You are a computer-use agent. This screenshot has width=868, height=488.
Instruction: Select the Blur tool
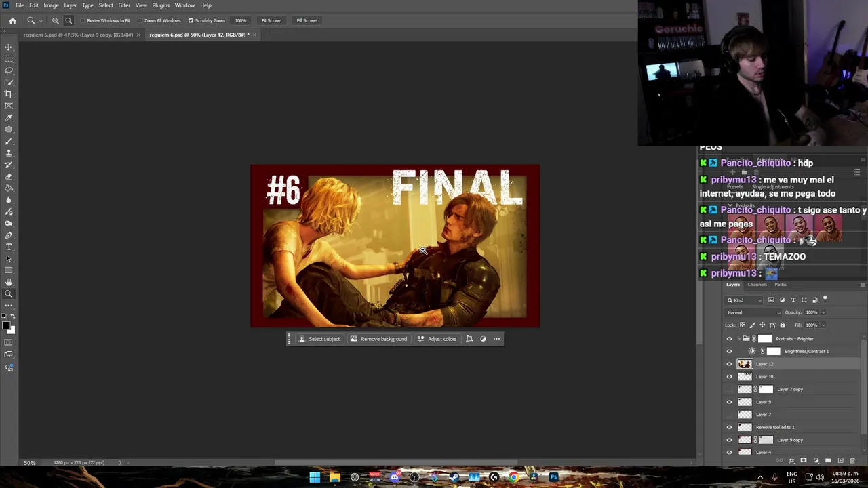tap(9, 200)
